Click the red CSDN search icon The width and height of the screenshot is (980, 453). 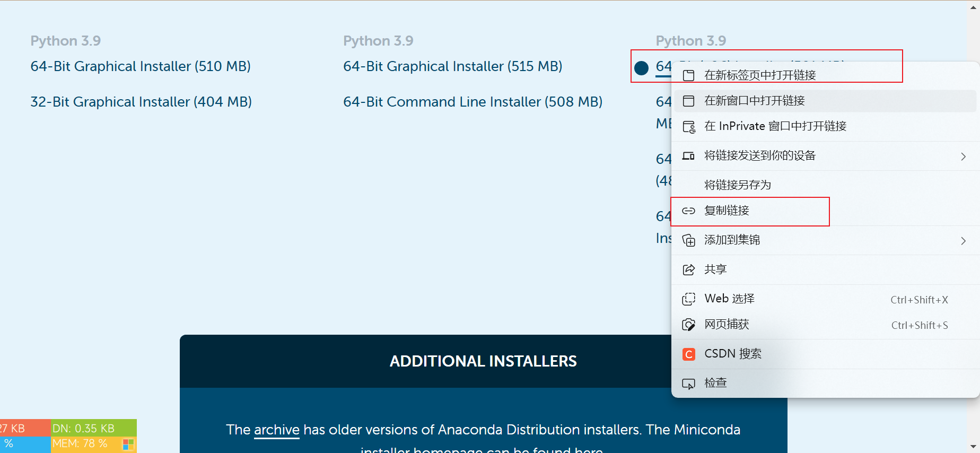pos(688,354)
